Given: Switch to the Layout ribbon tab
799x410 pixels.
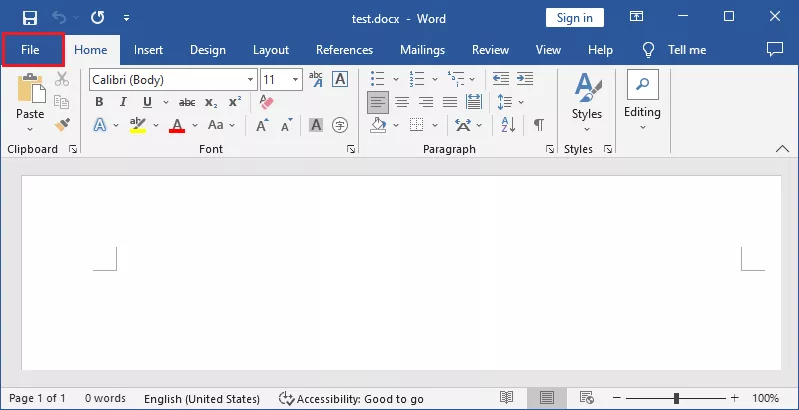Looking at the screenshot, I should [270, 49].
